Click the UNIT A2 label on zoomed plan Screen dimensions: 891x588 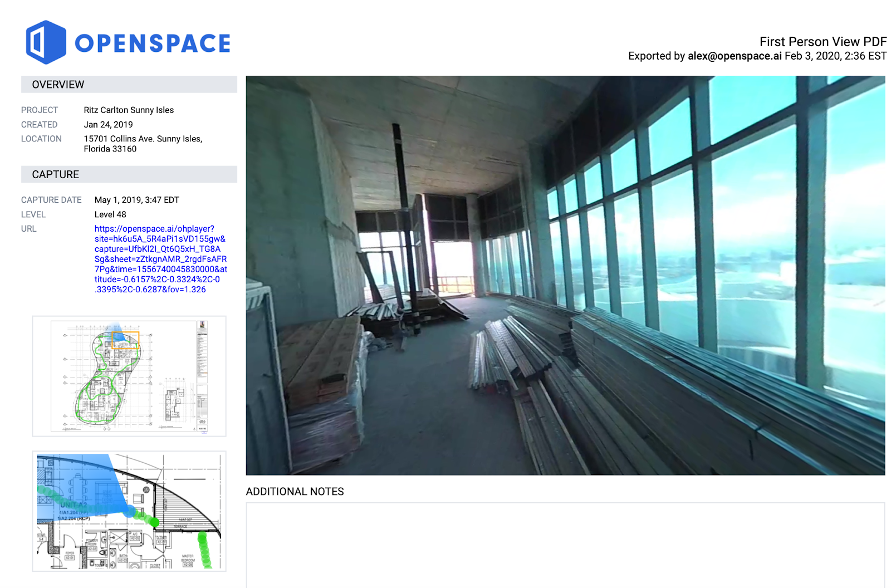[74, 505]
